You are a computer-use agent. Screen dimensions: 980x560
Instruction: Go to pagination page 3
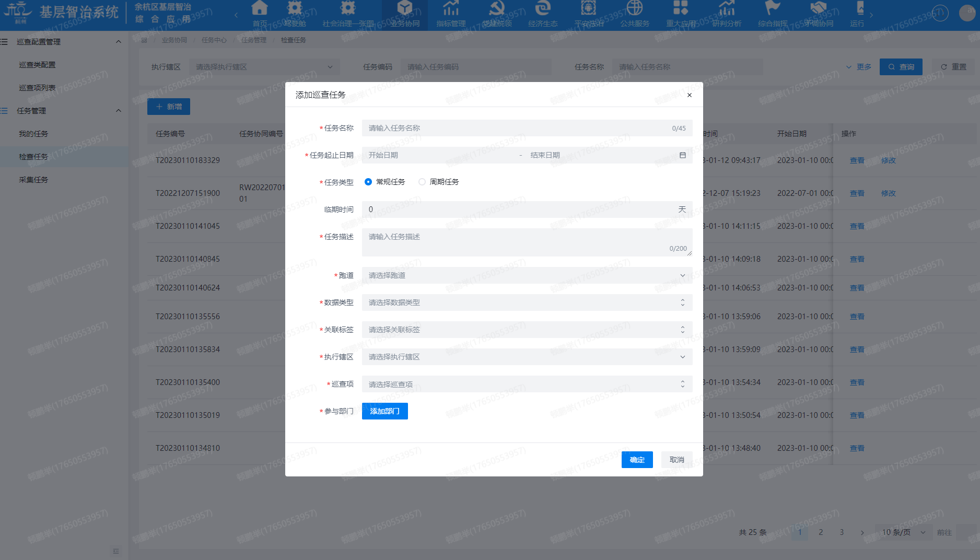click(x=842, y=532)
